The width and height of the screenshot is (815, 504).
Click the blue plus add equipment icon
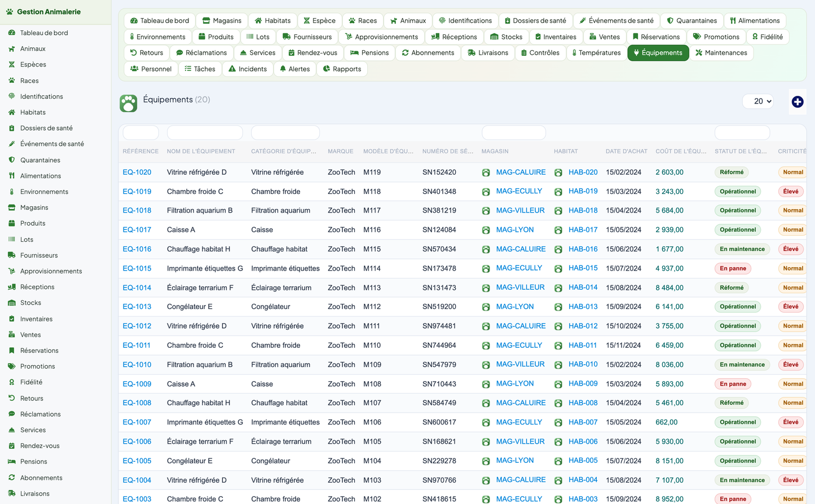[797, 101]
